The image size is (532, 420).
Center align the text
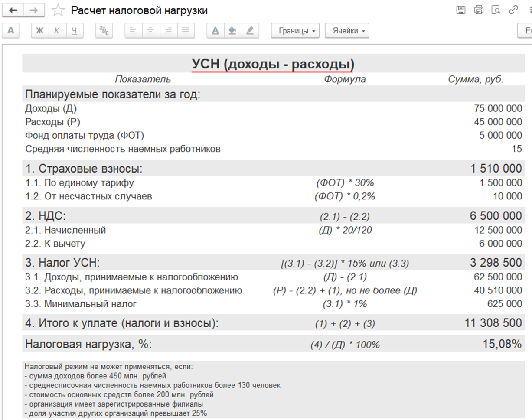click(151, 31)
